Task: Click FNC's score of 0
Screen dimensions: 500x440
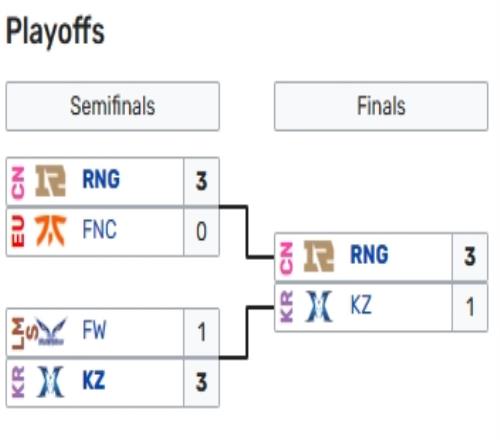Action: pos(201,231)
